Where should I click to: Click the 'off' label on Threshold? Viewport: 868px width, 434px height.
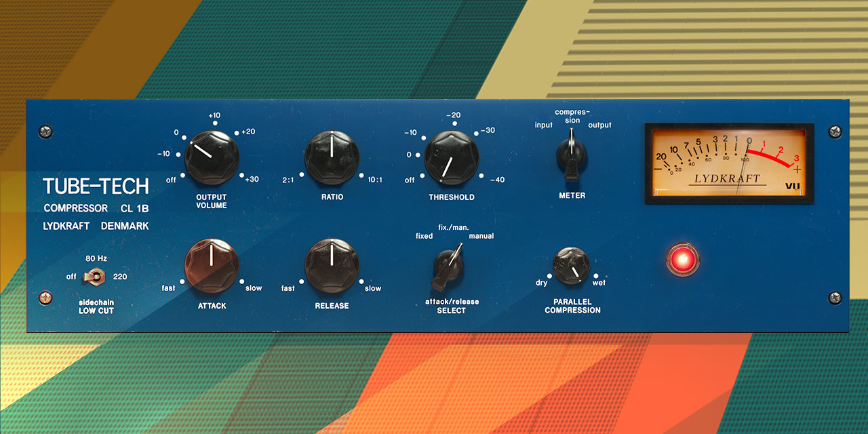(410, 180)
